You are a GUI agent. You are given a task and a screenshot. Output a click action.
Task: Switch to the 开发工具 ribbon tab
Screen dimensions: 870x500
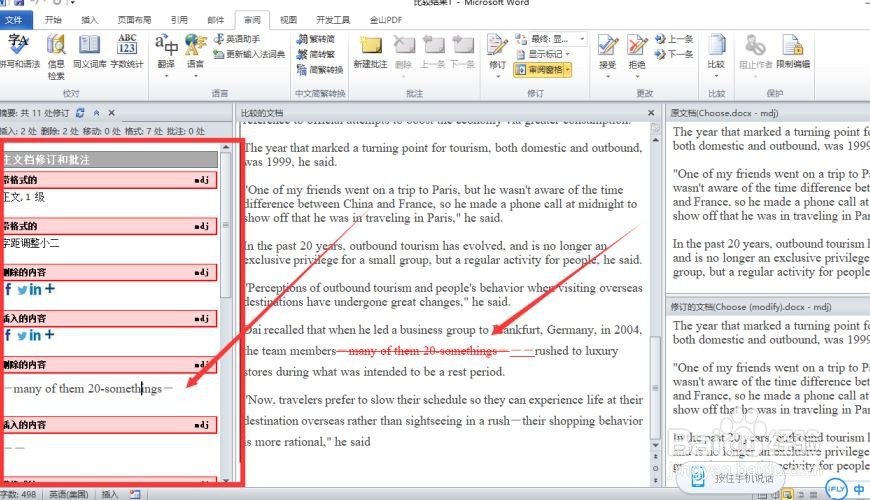(x=333, y=20)
